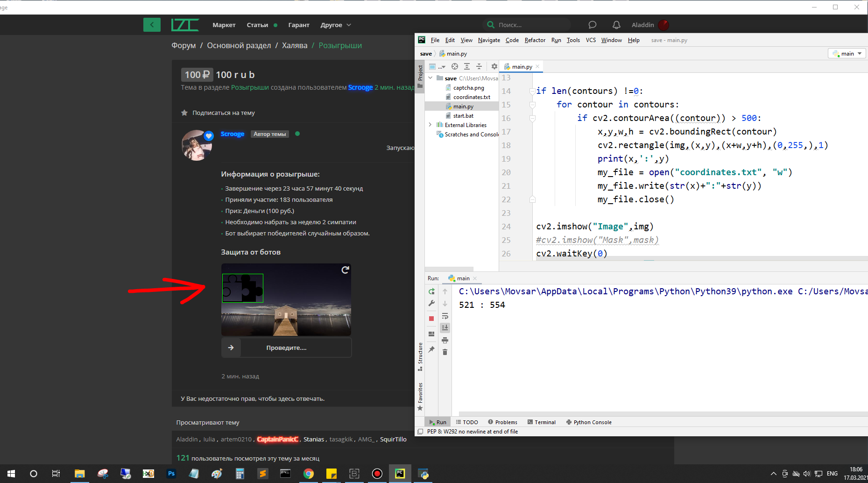
Task: Select main.py in project tree
Action: (463, 107)
